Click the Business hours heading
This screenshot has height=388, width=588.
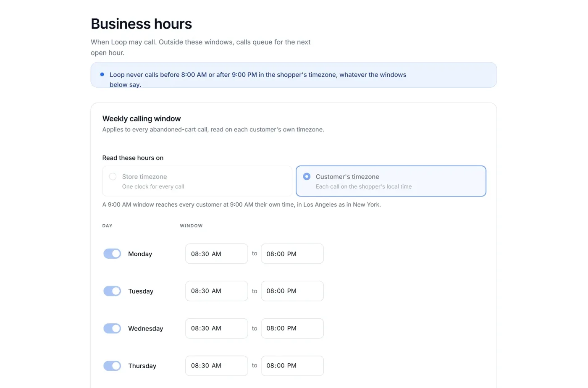tap(141, 24)
